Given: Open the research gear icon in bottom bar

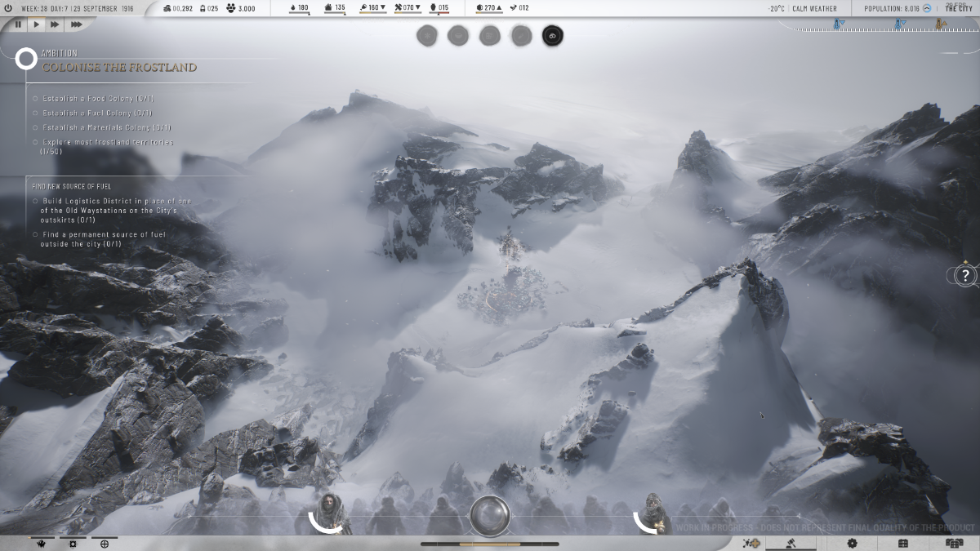Looking at the screenshot, I should (x=852, y=543).
